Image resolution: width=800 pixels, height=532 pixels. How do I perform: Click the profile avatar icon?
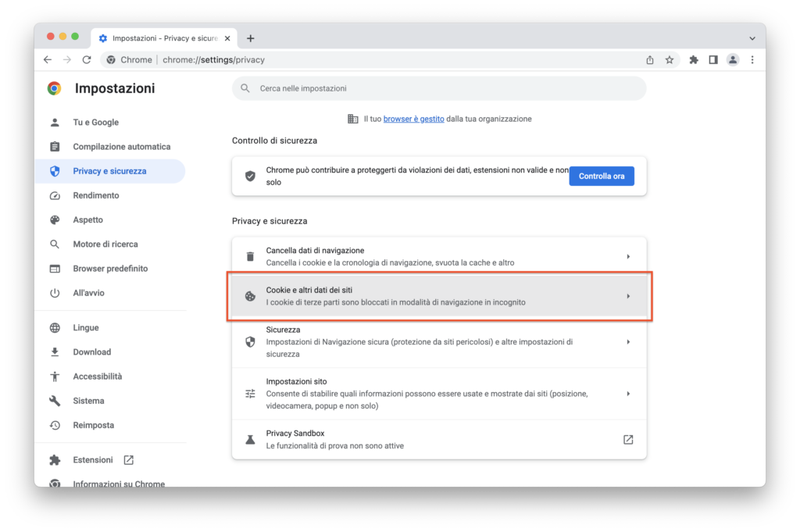click(733, 59)
